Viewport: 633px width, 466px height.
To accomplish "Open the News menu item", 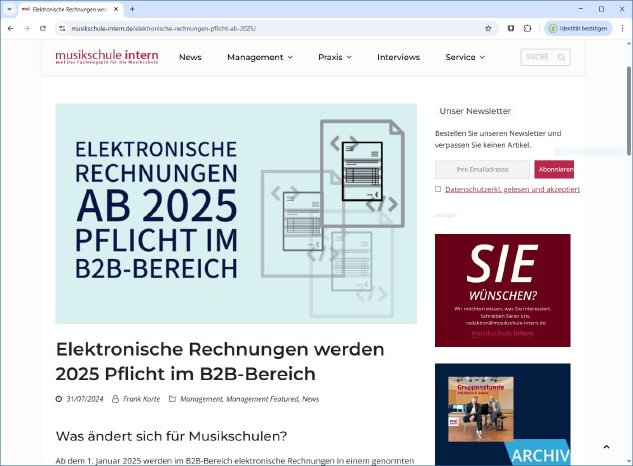I will (190, 58).
